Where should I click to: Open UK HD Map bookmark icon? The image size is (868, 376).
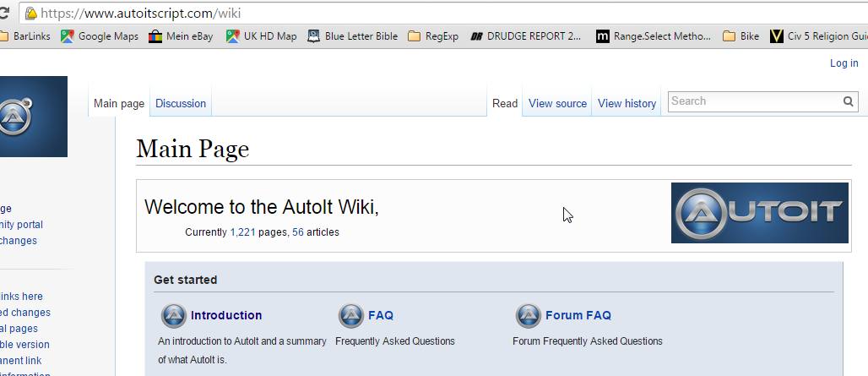coord(232,36)
